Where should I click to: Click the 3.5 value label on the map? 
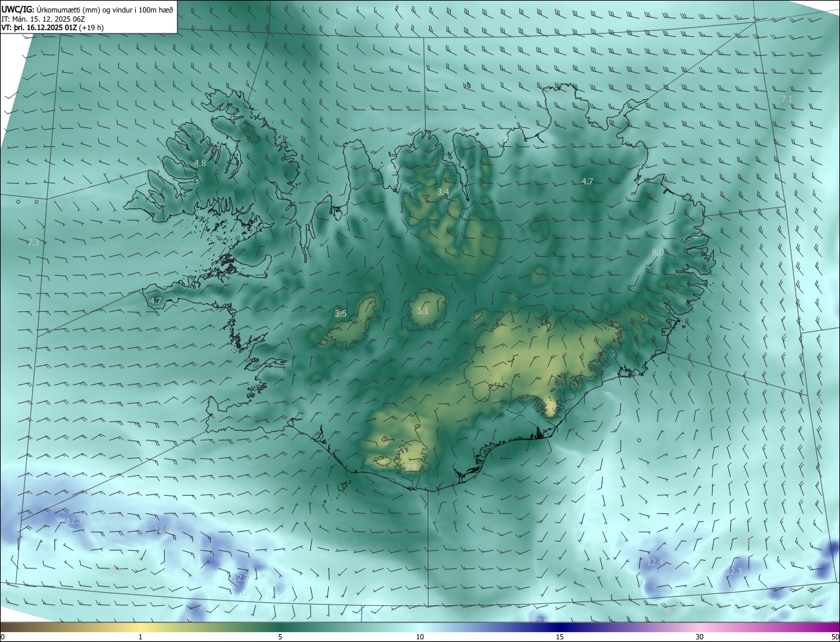[x=341, y=314]
